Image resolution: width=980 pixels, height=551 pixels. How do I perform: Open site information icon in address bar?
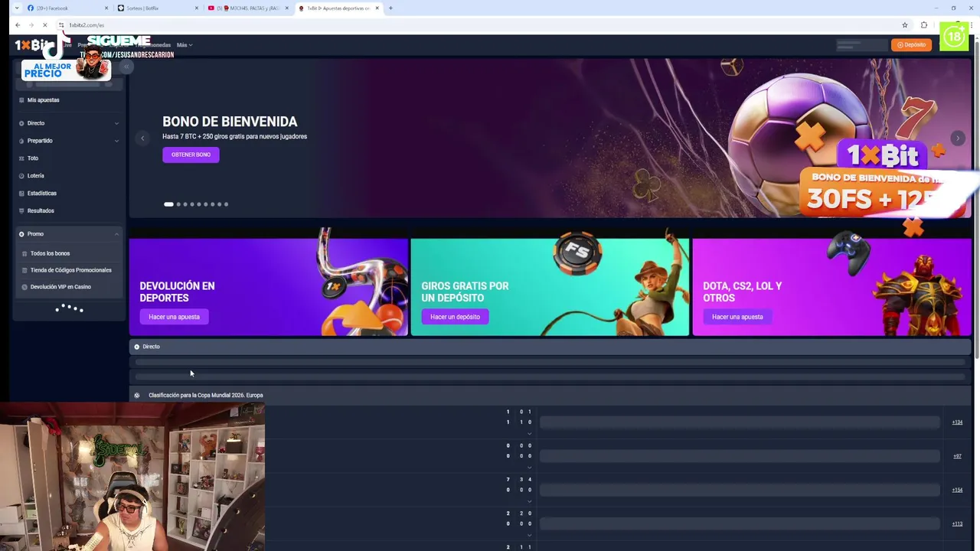[x=61, y=25]
